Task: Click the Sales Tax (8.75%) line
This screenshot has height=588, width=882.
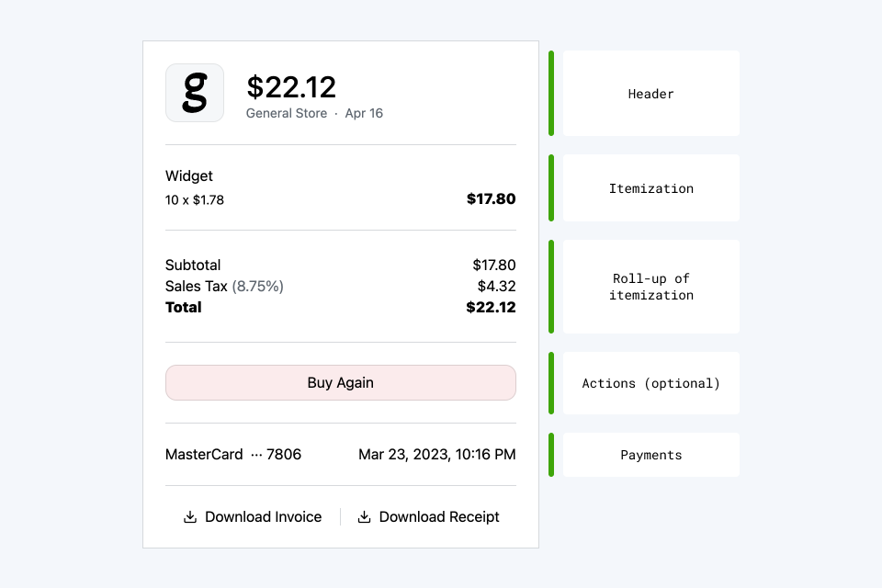Action: (x=224, y=286)
